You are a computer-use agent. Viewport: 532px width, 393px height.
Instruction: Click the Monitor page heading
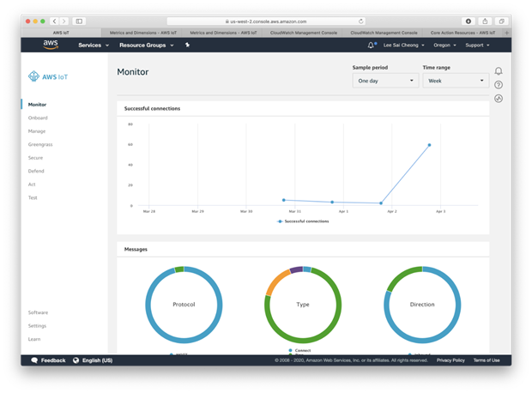coord(133,72)
